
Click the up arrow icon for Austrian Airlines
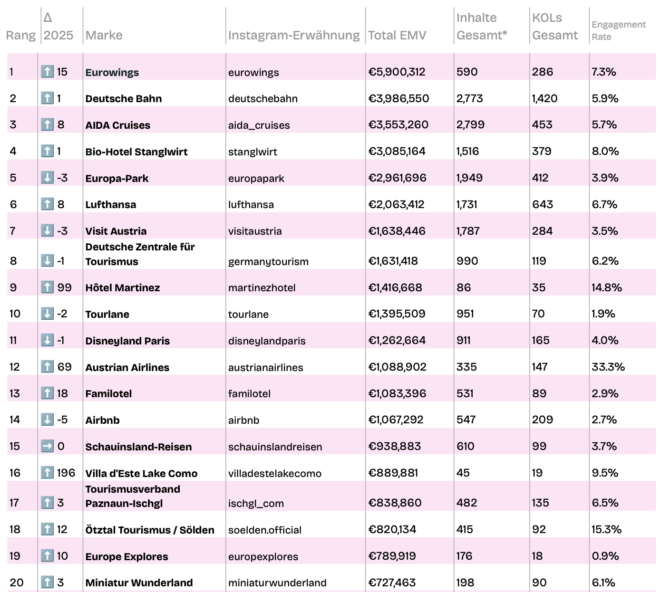47,367
